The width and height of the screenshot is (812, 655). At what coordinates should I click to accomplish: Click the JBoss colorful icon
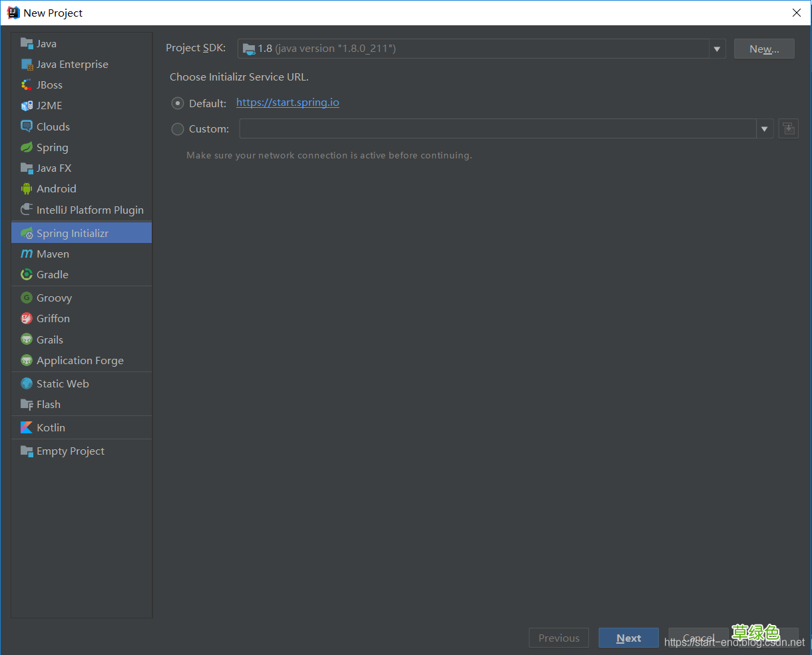pos(27,85)
